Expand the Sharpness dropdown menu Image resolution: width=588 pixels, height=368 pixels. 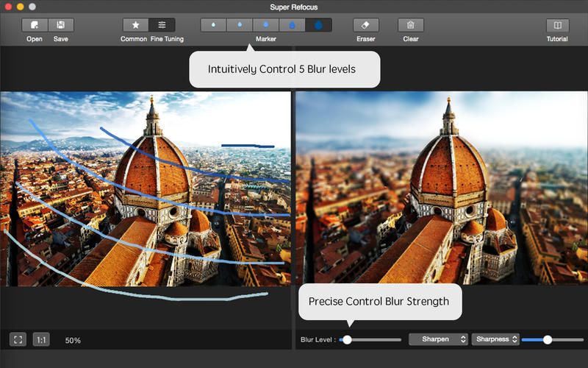(495, 339)
